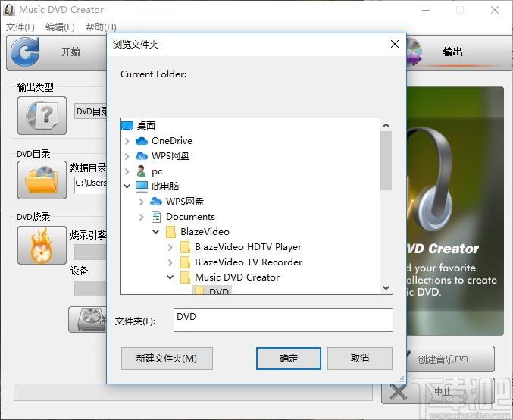Expand the OneDrive tree node
513x420 pixels.
[x=127, y=141]
